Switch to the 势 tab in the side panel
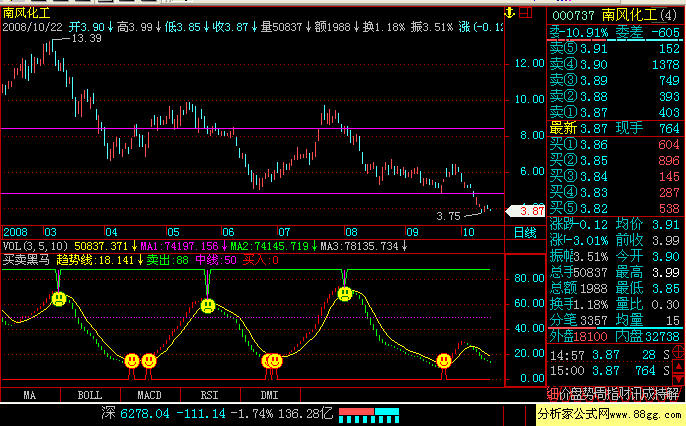Image resolution: width=686 pixels, height=426 pixels. [589, 394]
